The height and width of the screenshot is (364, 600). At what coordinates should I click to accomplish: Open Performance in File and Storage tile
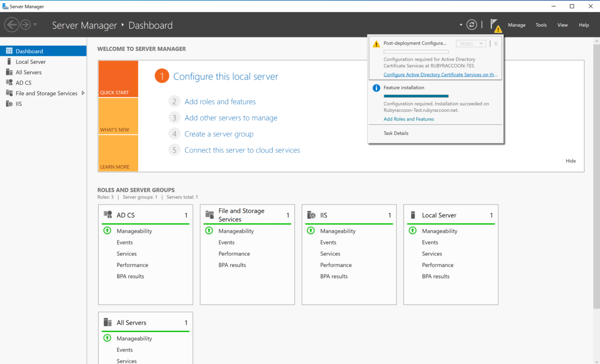point(234,254)
